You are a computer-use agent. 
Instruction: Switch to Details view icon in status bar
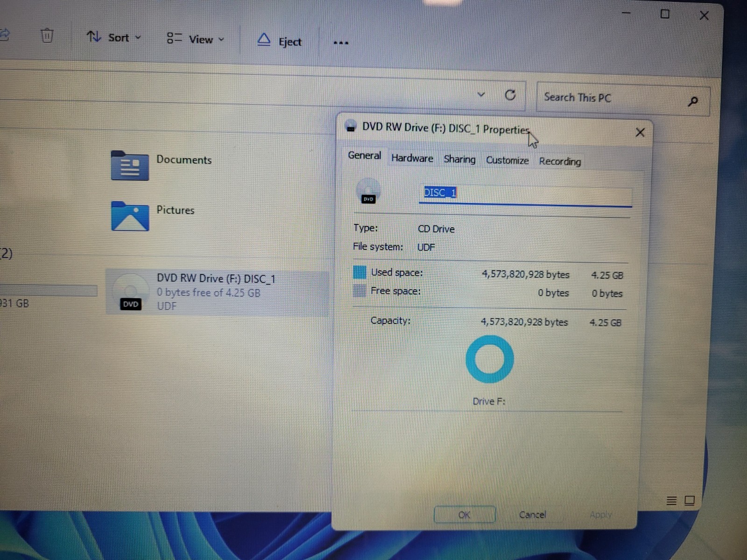click(671, 501)
